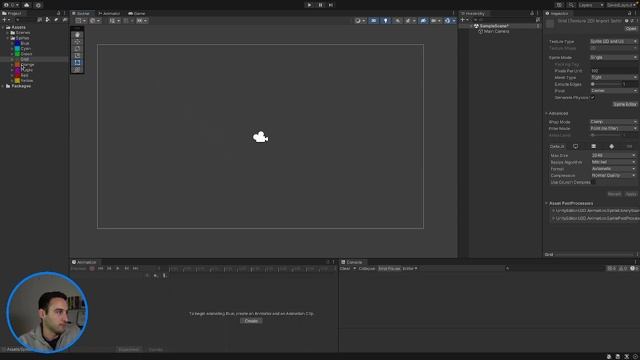Viewport: 640px width, 360px height.
Task: Select the Scale tool in scene toolbar
Action: [x=77, y=56]
